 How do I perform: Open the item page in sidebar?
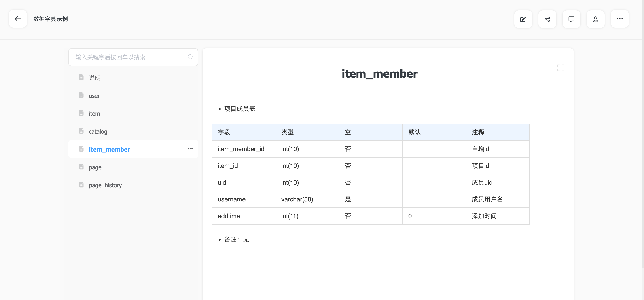[94, 114]
